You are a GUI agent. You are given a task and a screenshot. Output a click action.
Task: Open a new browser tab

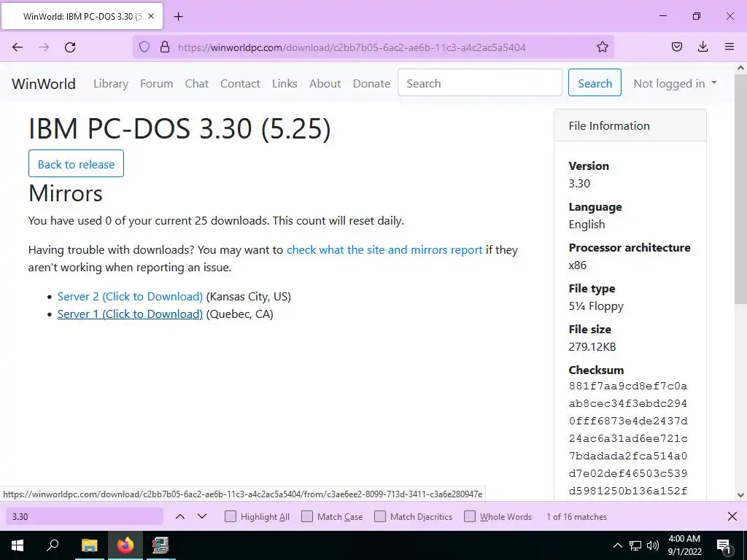coord(178,16)
